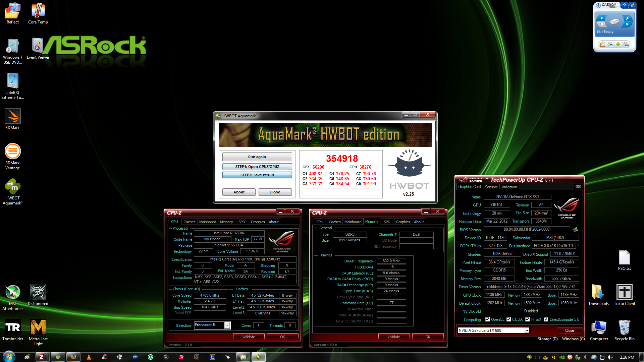The width and height of the screenshot is (644, 362).
Task: Open Event Viewer desktop icon
Action: tap(38, 49)
